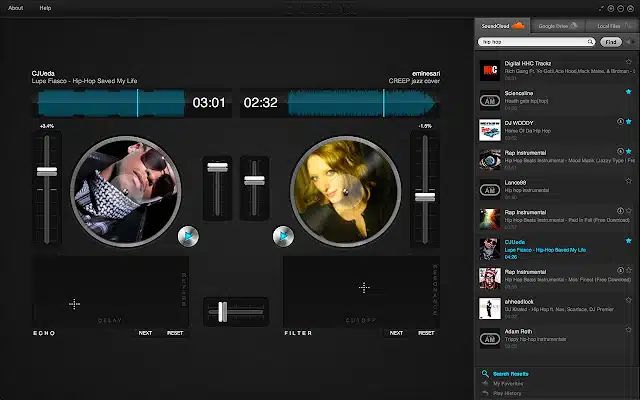
Task: Click DJ WOODY track artwork
Action: (x=490, y=130)
